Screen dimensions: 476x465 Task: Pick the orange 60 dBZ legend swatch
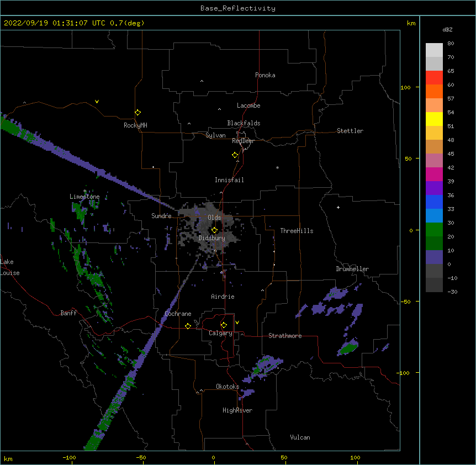[x=434, y=91]
